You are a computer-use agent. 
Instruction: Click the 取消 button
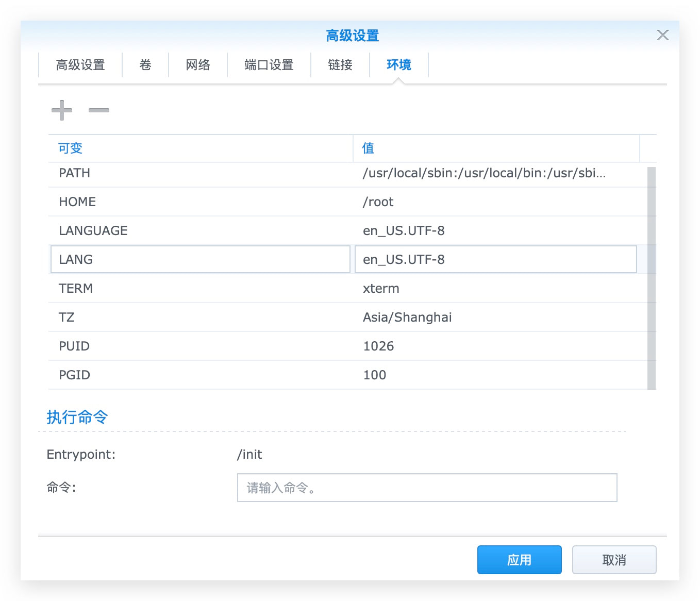(614, 560)
